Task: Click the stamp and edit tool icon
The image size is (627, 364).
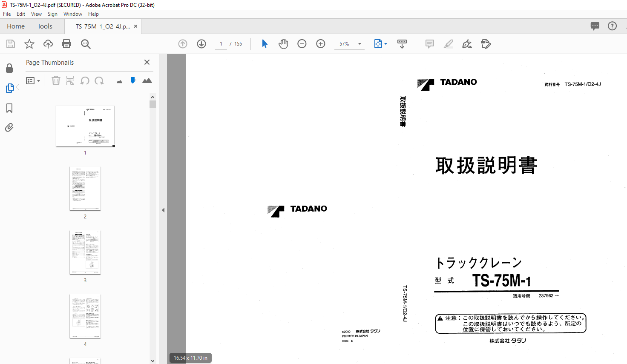Action: (486, 44)
